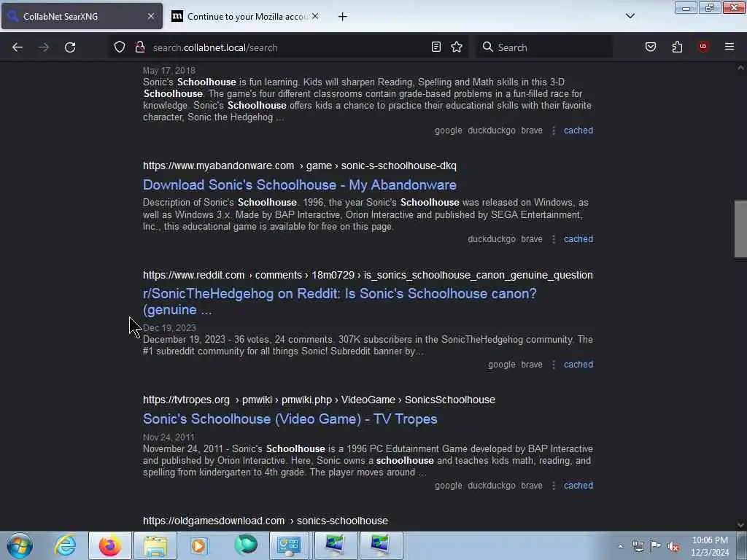Click the 'duckduckgo' label under My Abandonware result
The height and width of the screenshot is (560, 747).
(492, 239)
